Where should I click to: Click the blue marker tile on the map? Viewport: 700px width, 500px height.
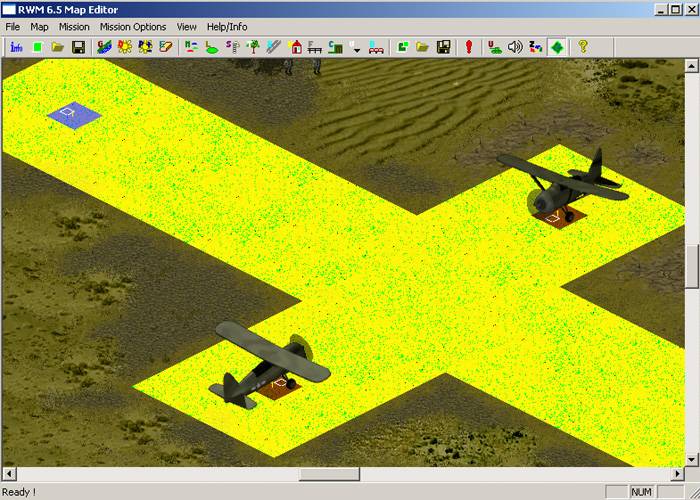74,115
